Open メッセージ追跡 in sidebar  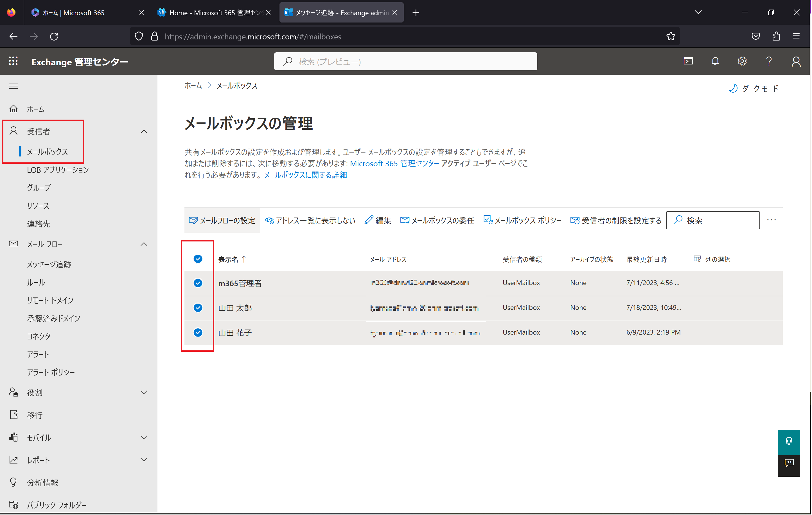(x=49, y=264)
